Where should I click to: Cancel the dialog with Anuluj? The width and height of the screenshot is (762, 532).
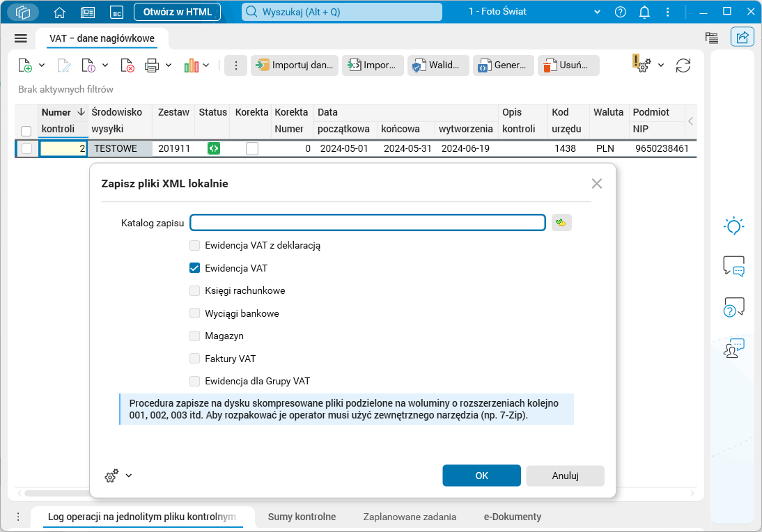565,476
